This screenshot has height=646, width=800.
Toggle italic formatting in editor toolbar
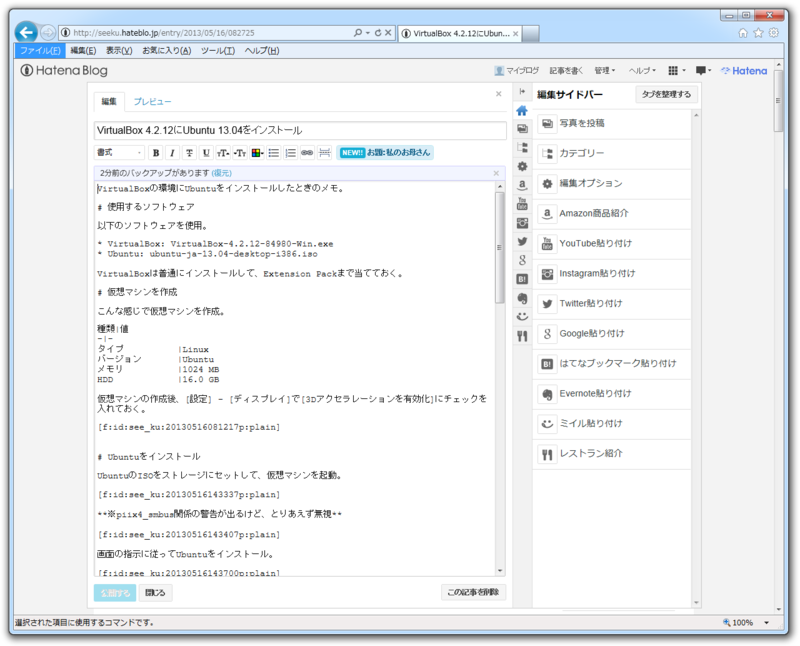[172, 153]
